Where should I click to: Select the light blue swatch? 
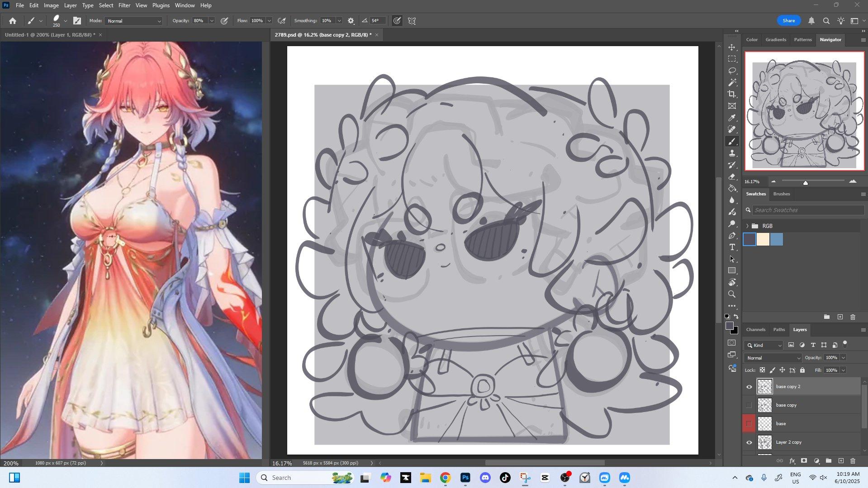(776, 240)
